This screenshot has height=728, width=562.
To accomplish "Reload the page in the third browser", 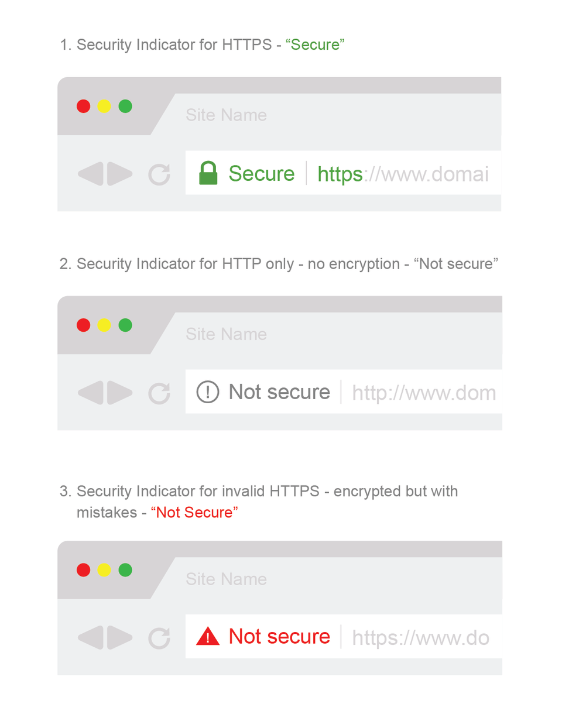I will tap(159, 638).
